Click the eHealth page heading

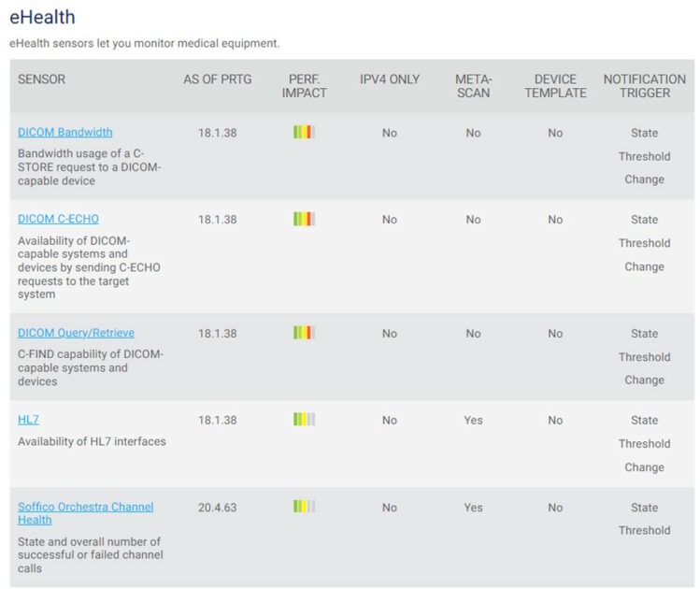coord(42,18)
